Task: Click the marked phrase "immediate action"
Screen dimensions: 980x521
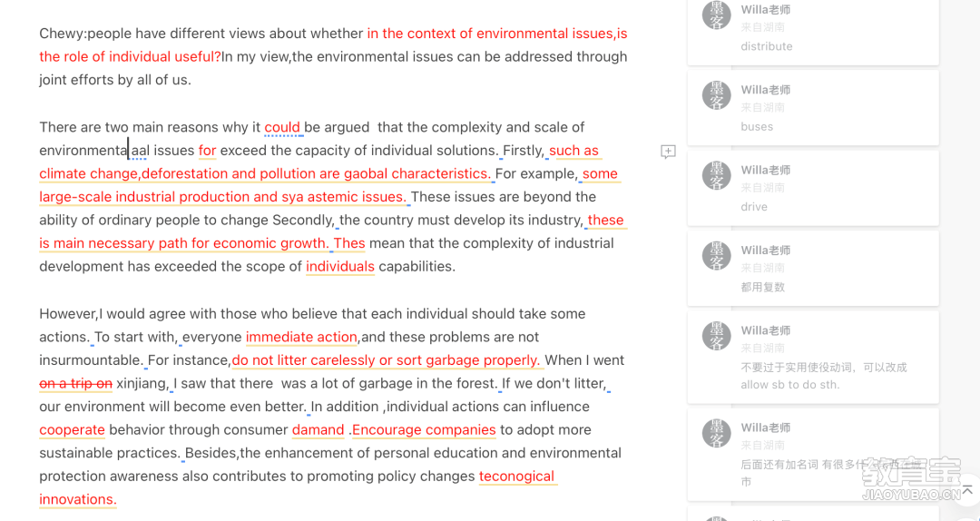Action: coord(301,337)
